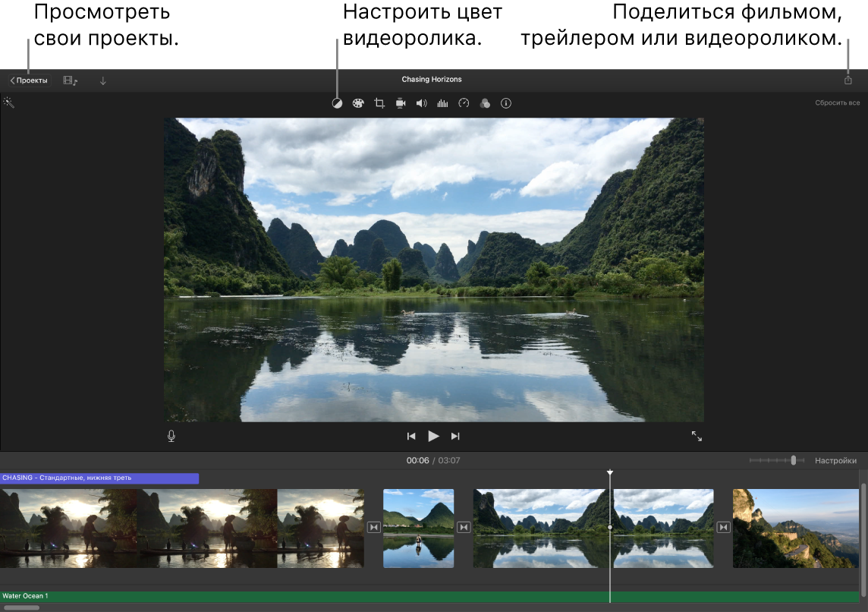Open the clip Filter effects tool
868x612 pixels.
pos(486,103)
